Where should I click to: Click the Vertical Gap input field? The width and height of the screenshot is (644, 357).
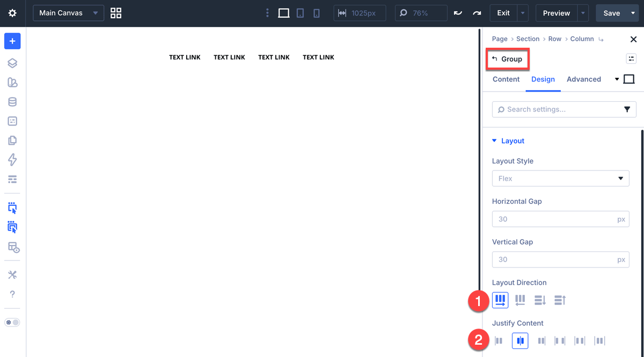point(560,259)
